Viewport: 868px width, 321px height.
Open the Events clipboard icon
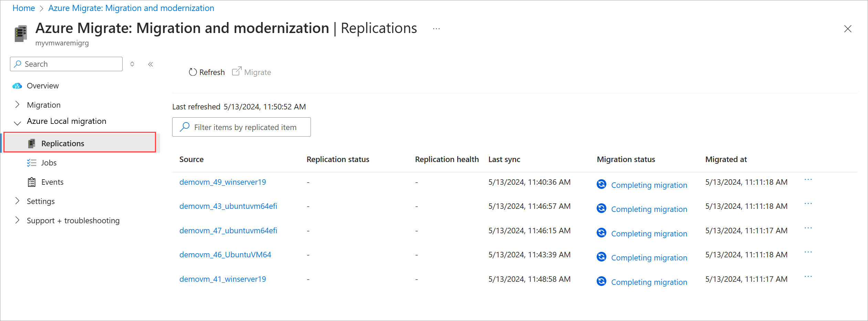[31, 182]
